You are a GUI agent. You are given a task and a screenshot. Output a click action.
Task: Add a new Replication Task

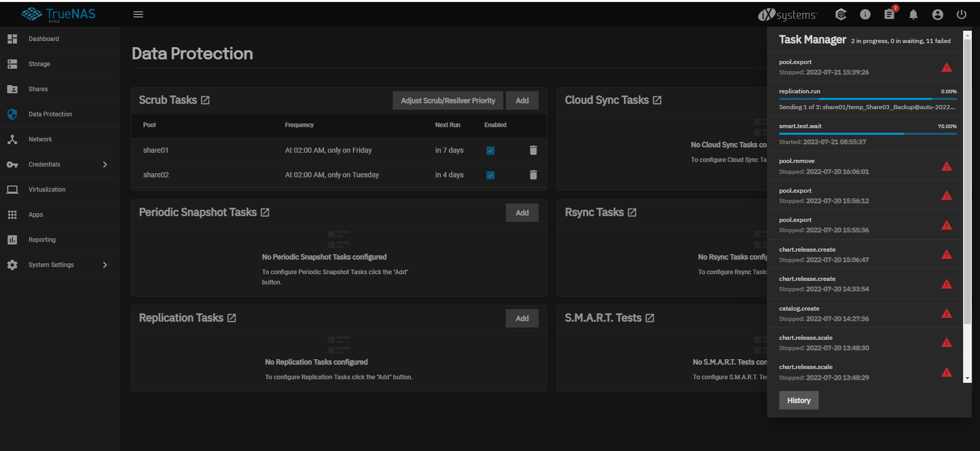(x=522, y=318)
